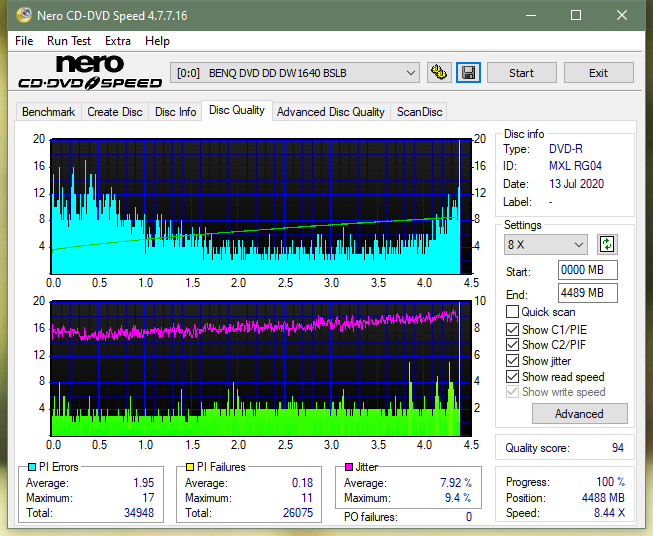Image resolution: width=653 pixels, height=536 pixels.
Task: Click the PO failures value 0
Action: (x=469, y=517)
